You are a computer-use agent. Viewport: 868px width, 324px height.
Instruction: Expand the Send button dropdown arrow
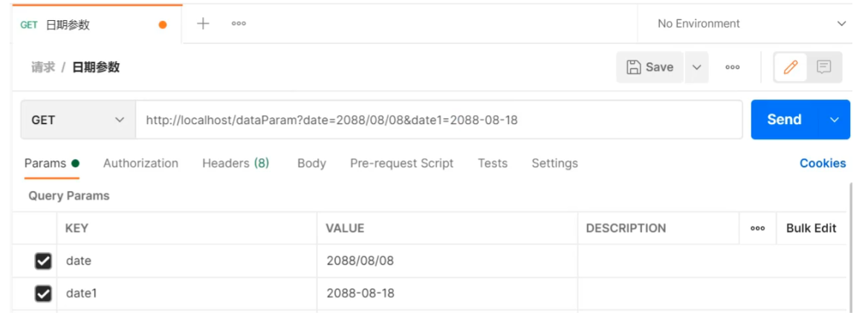(835, 120)
